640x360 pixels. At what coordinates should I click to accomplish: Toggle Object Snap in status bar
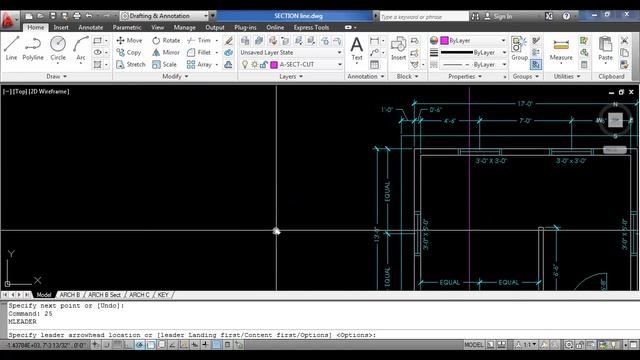tap(151, 345)
